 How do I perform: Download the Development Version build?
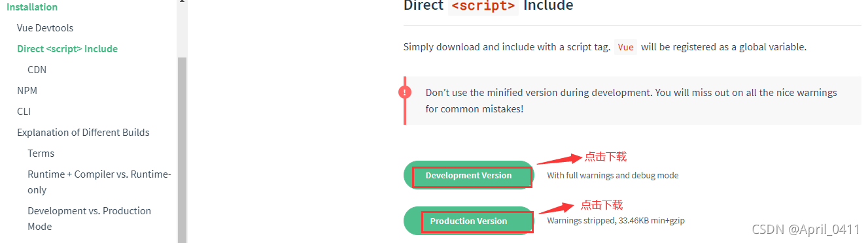[x=469, y=175]
